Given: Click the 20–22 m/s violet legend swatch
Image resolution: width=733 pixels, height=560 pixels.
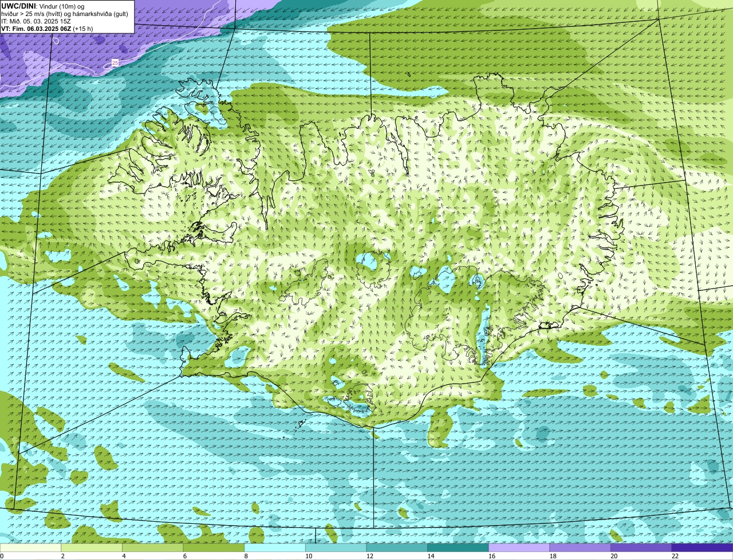Looking at the screenshot, I should click(641, 547).
